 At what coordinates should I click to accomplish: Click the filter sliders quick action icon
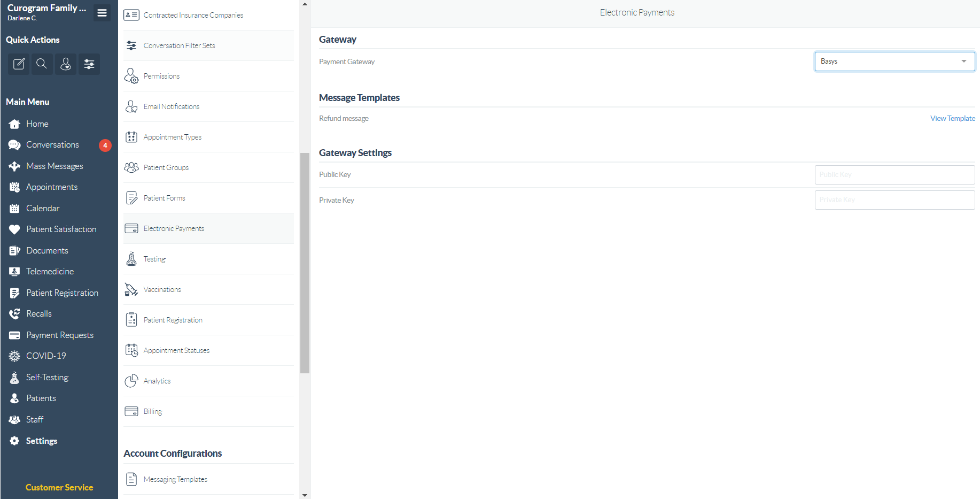tap(89, 64)
